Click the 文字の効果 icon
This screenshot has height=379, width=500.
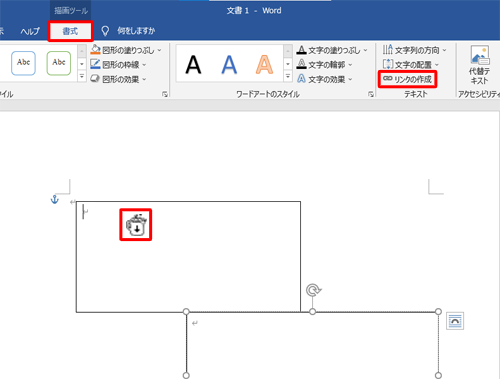tap(301, 79)
